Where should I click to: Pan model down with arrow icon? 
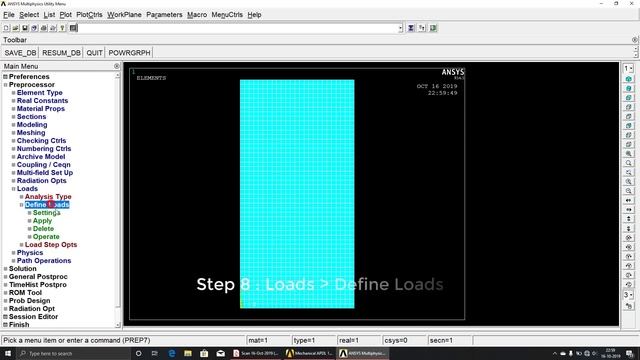[629, 229]
